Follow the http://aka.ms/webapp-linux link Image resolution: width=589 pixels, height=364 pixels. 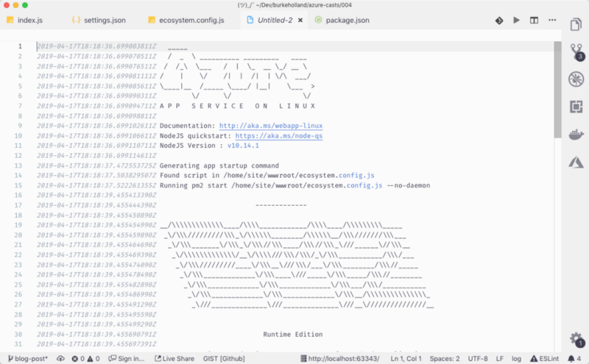point(271,126)
